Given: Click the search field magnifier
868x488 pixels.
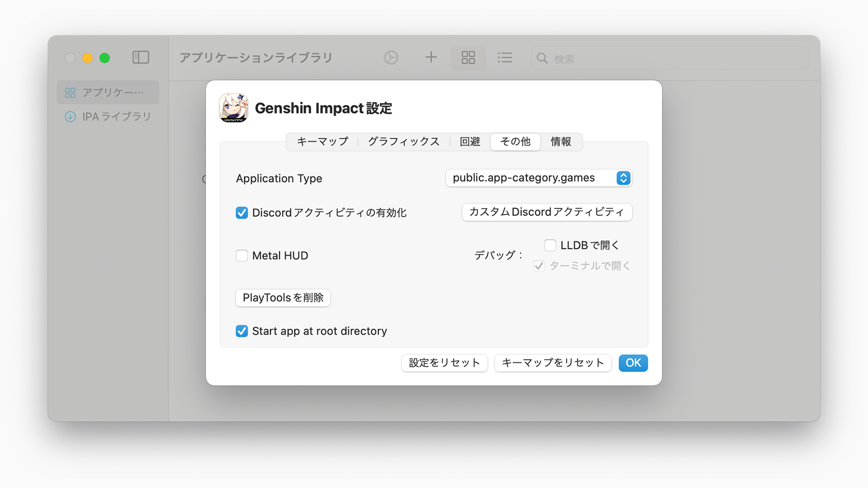Looking at the screenshot, I should tap(542, 58).
